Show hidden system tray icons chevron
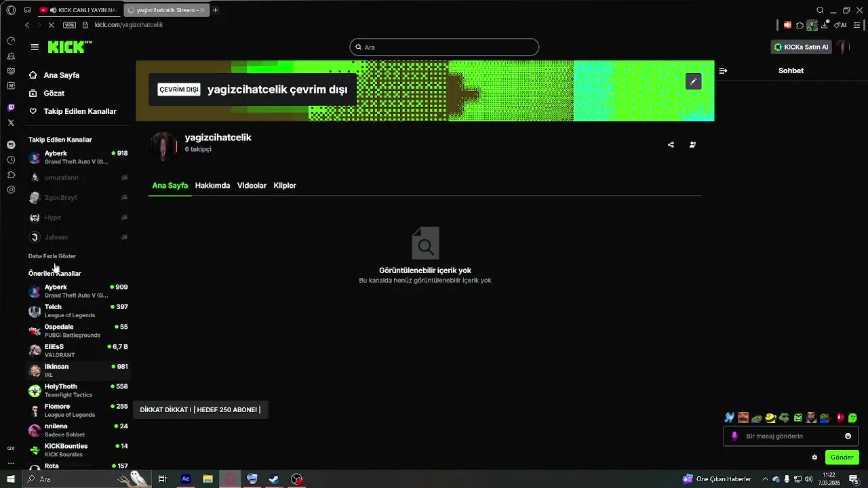 click(765, 479)
